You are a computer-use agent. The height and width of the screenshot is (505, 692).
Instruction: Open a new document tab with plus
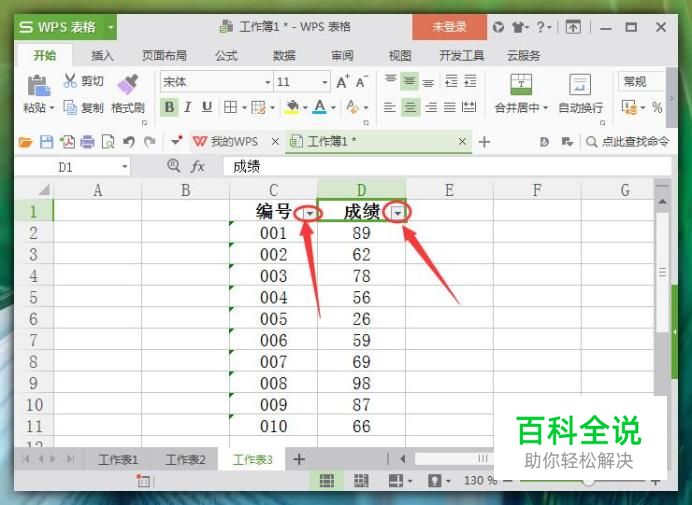coord(484,142)
